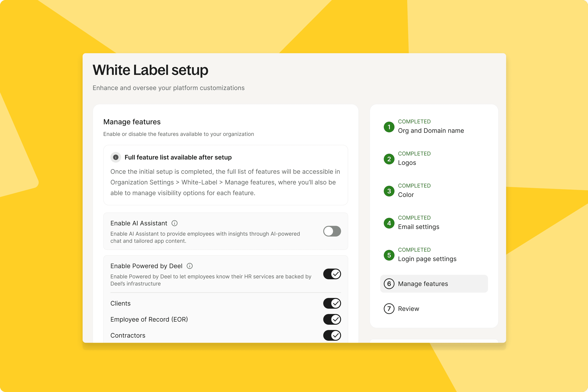The width and height of the screenshot is (588, 392).
Task: Open the Login page settings step
Action: coord(427,259)
